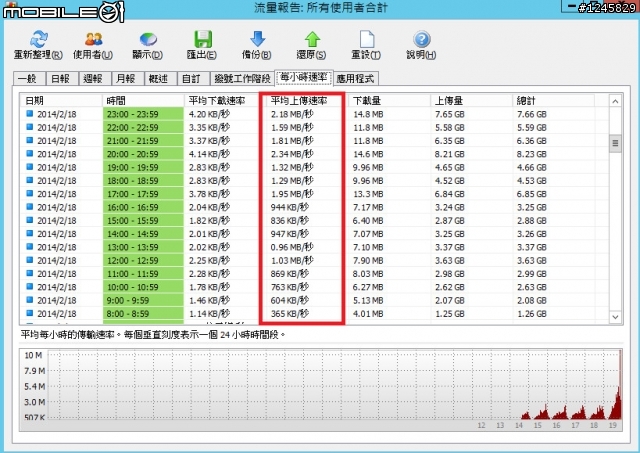This screenshot has height=453, width=640.
Task: Click the blue row icon beside 22:00 - 22:59
Action: [x=29, y=127]
